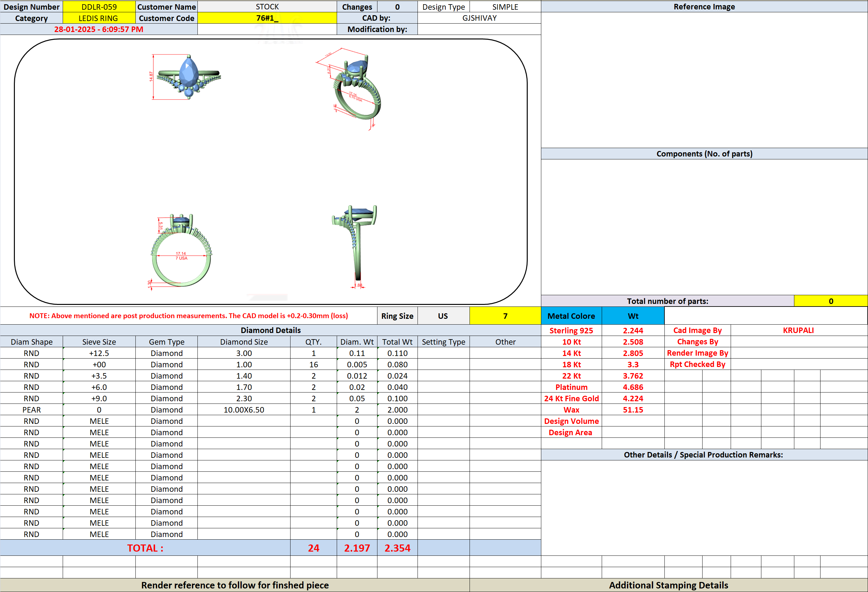
Task: Select sieve size +12.5 cell
Action: click(x=99, y=354)
